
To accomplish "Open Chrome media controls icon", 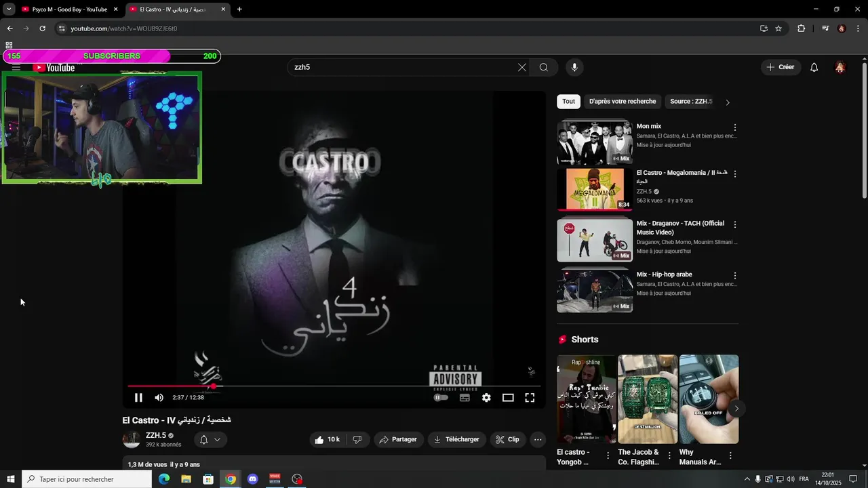I will [x=825, y=28].
